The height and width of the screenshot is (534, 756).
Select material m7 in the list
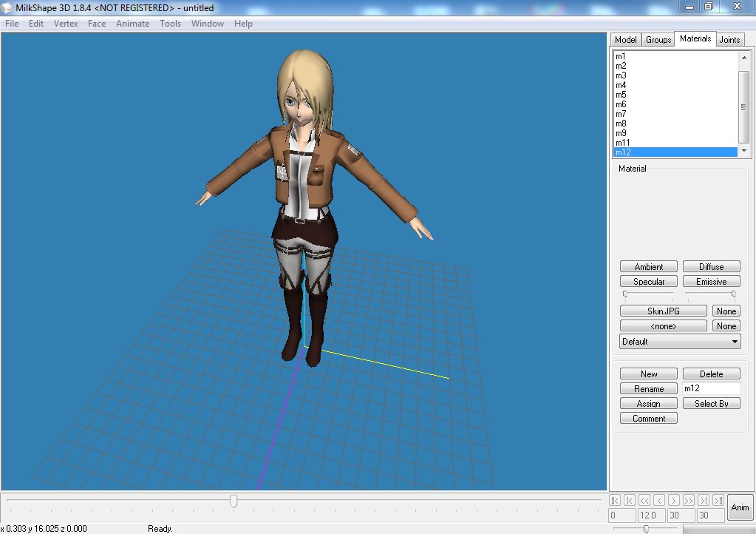coord(675,114)
